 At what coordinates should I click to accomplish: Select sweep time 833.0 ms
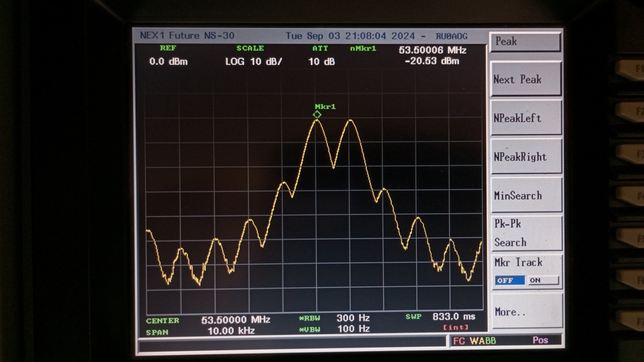click(x=454, y=316)
